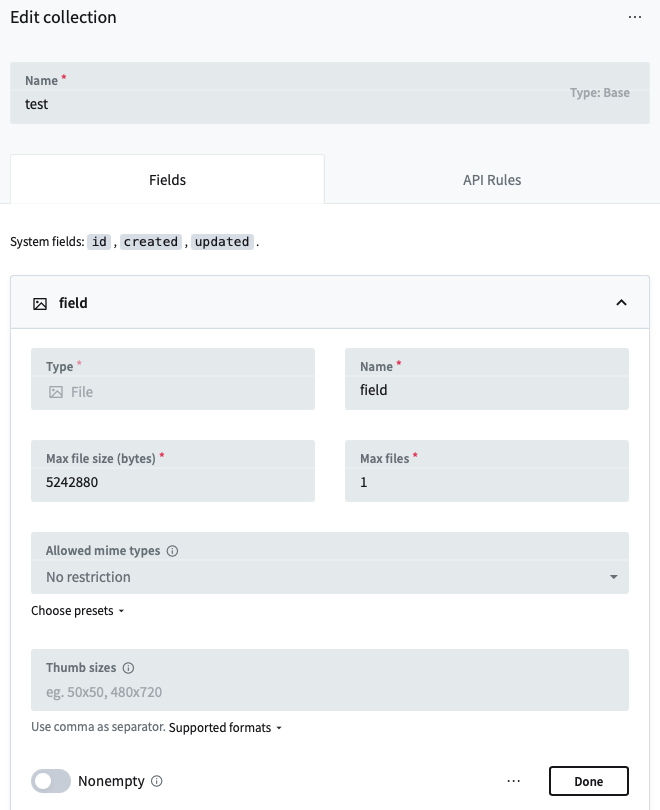
Task: Collapse the field panel using the chevron
Action: (621, 302)
